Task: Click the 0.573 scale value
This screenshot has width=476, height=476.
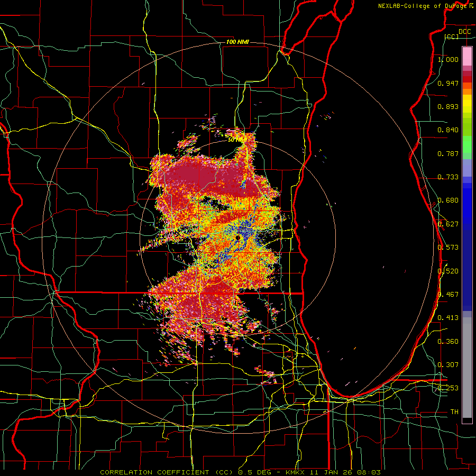Action: [448, 247]
